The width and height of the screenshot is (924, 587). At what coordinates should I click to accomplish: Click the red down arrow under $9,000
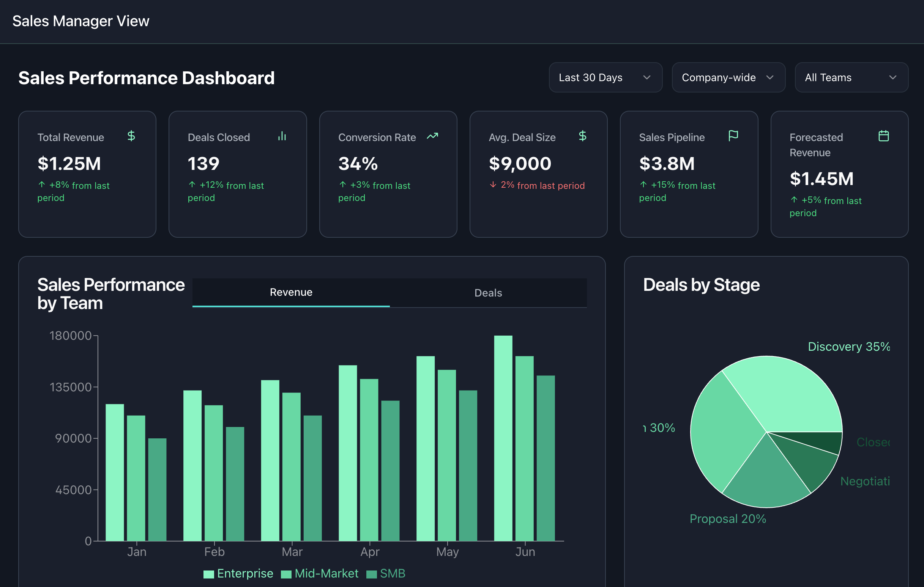[493, 185]
